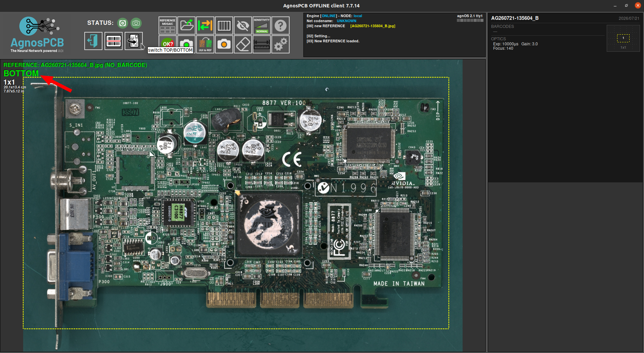Click the Focus: 140 value
Image resolution: width=644 pixels, height=353 pixels.
pyautogui.click(x=503, y=48)
